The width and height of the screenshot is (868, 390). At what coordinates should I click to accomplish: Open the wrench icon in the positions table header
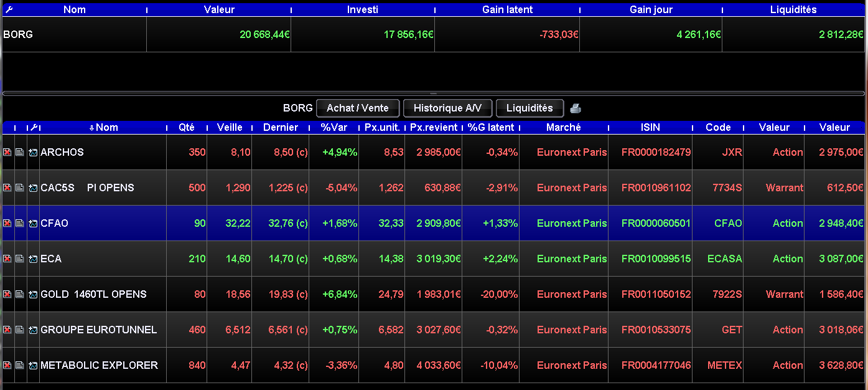pyautogui.click(x=34, y=127)
